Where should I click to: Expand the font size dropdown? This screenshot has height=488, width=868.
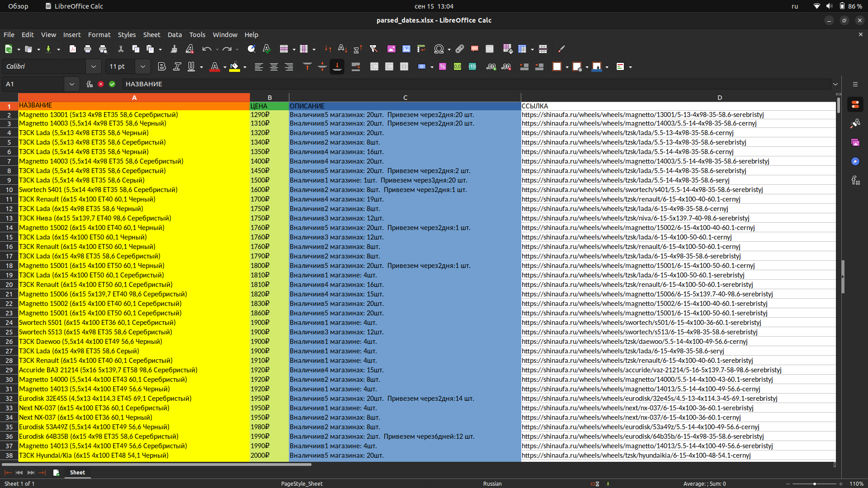coord(143,67)
